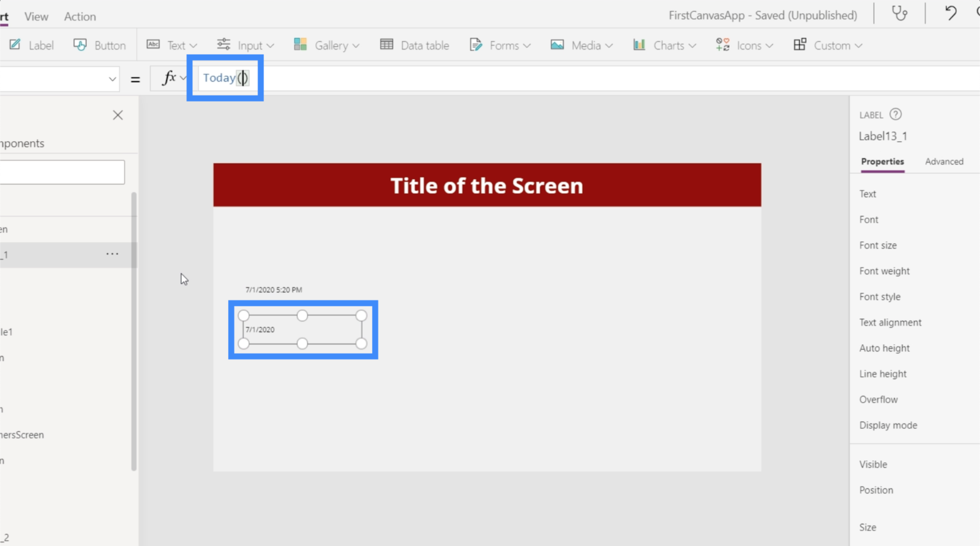Expand the Gallery dropdown chevron
This screenshot has width=980, height=546.
356,45
